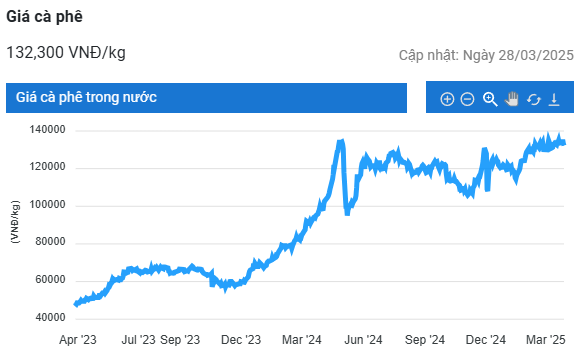The image size is (586, 362).
Task: Click the last data point of the line
Action: tap(564, 143)
